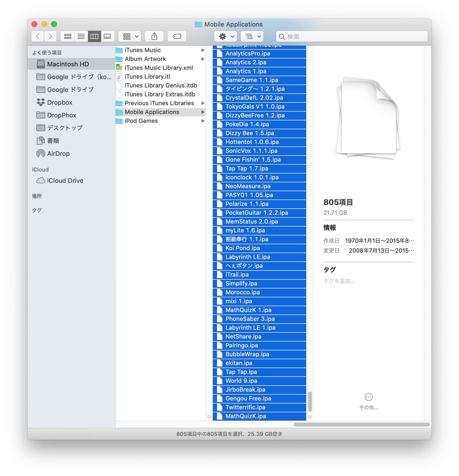Click Gone Fishin' 1.5.ipa file
This screenshot has width=459, height=476.
point(259,160)
